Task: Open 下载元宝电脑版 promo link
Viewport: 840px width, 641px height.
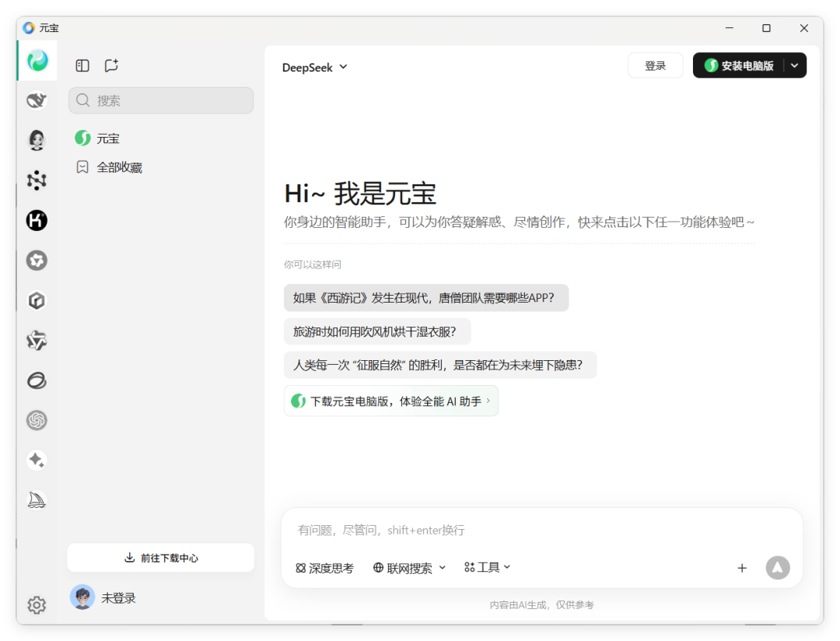Action: coord(391,401)
